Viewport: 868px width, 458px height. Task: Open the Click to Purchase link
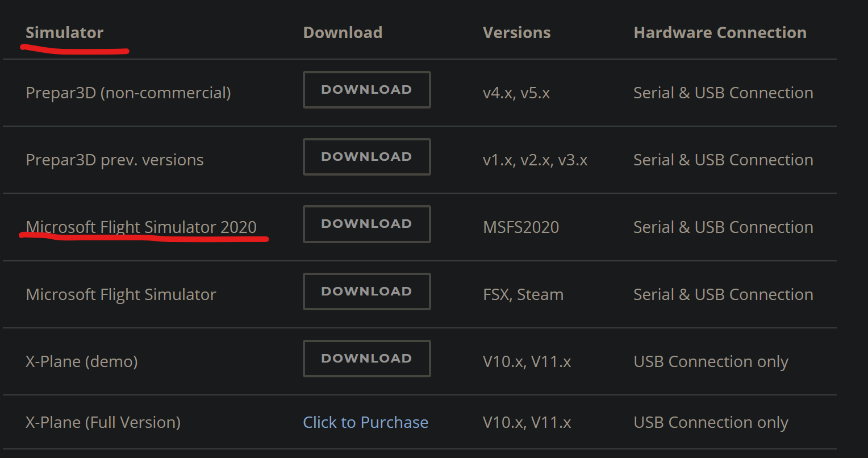pos(365,422)
